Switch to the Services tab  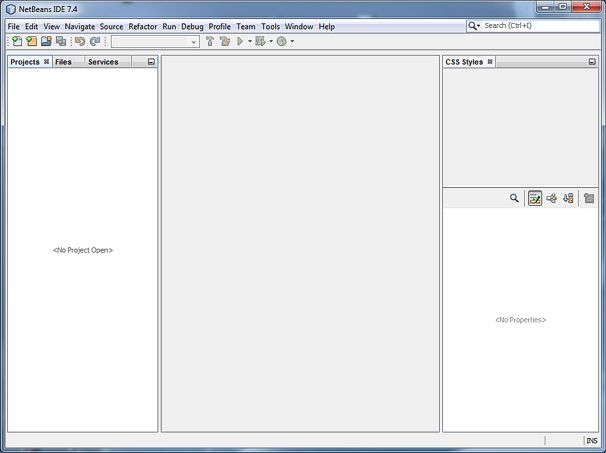[103, 62]
